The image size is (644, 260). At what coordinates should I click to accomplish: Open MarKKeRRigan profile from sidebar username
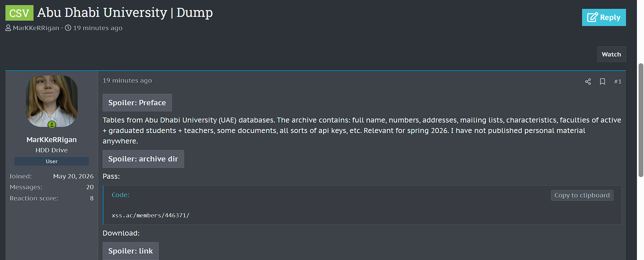coord(52,139)
